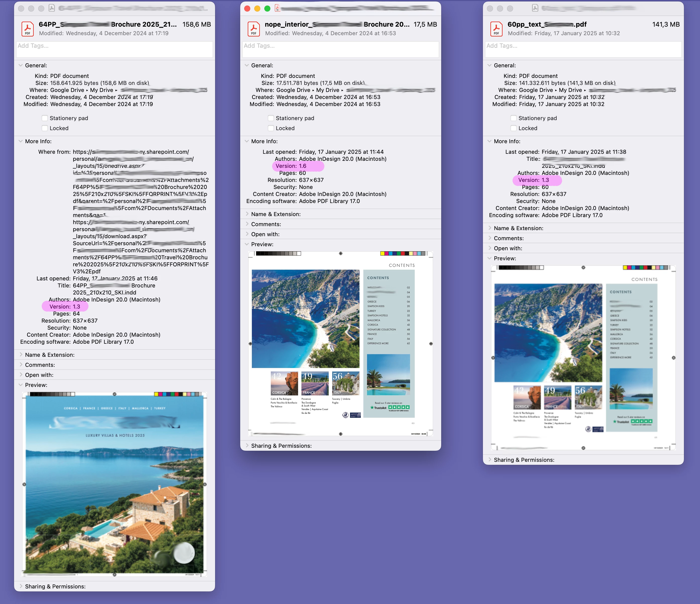Enable Stationery pad for 64PP brochure

[44, 118]
